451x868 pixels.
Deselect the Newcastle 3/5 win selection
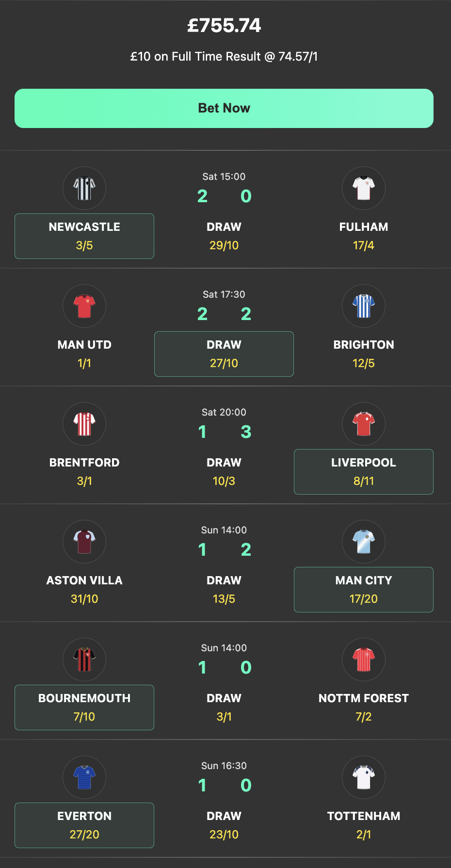(84, 236)
